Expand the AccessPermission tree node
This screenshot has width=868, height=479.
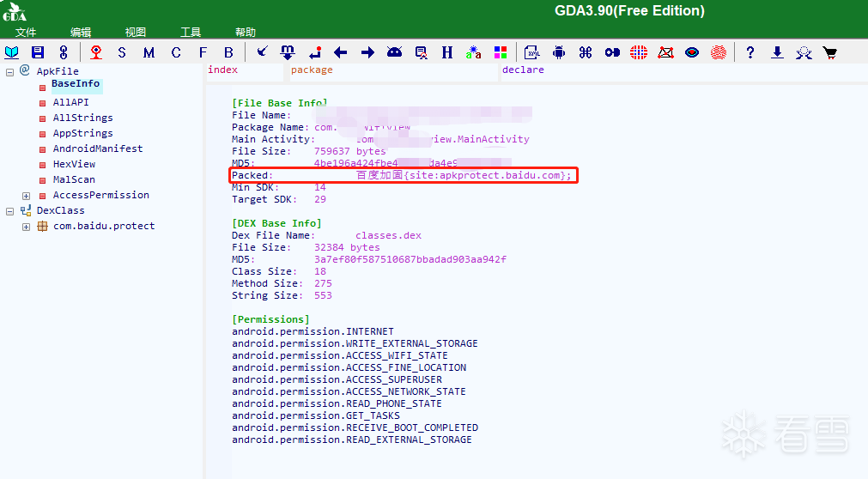point(26,196)
